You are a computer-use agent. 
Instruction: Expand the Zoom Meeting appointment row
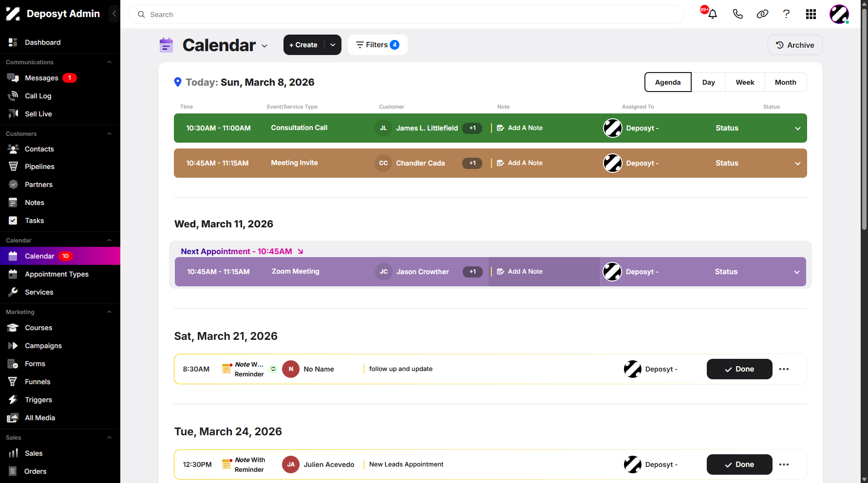click(797, 272)
